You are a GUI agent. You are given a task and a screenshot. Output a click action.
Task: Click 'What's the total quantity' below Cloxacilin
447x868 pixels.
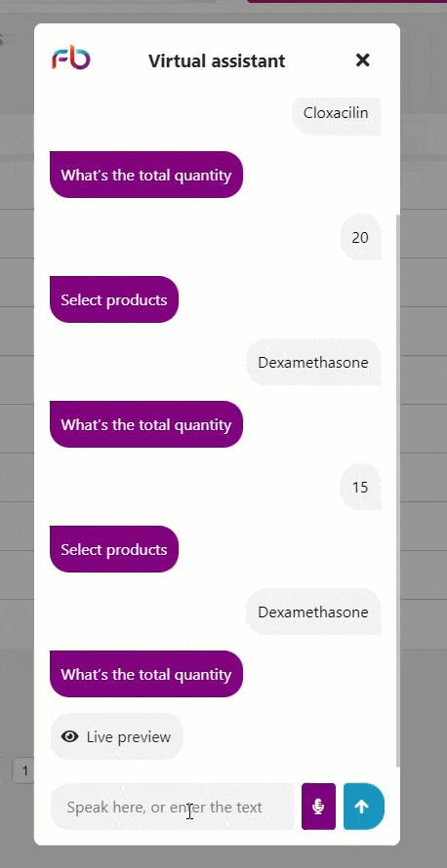coord(146,175)
